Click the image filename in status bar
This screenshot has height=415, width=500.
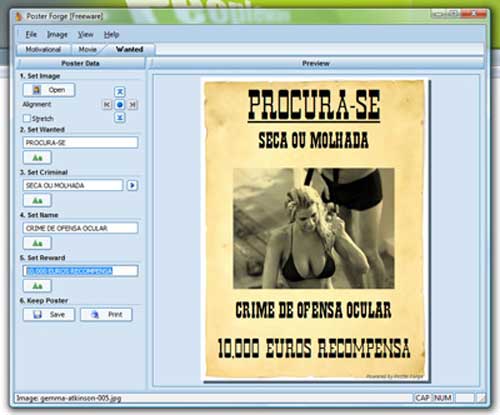[69, 398]
